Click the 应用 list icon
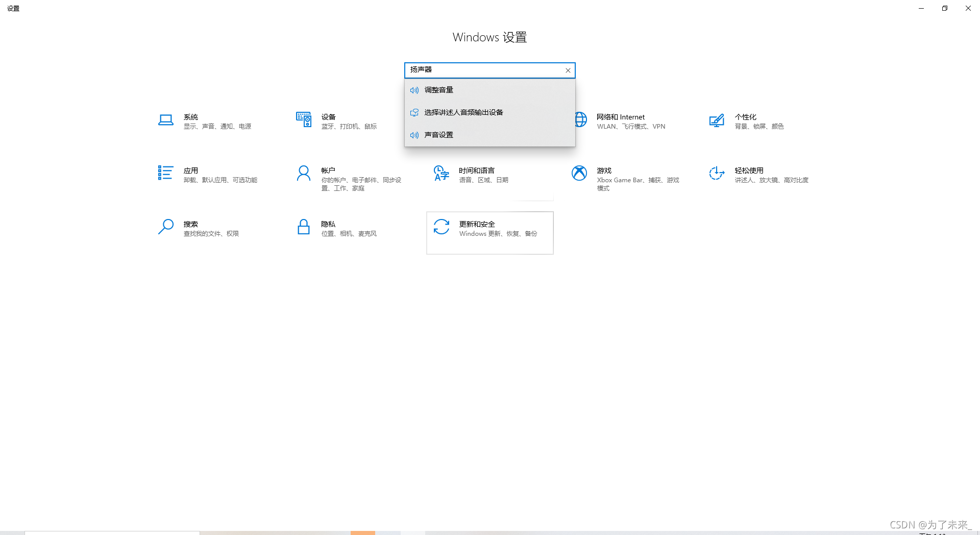980x535 pixels. click(x=165, y=173)
